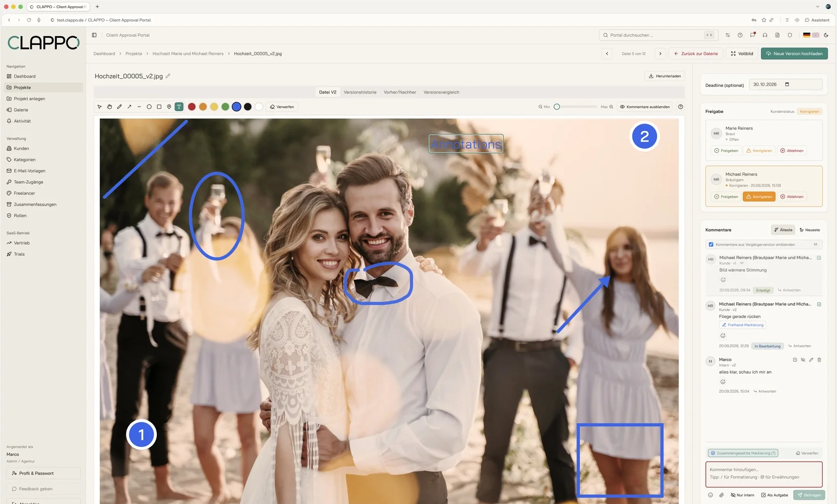Open emoji picker in comment composer
Viewport: 837px width, 504px height.
tap(710, 495)
